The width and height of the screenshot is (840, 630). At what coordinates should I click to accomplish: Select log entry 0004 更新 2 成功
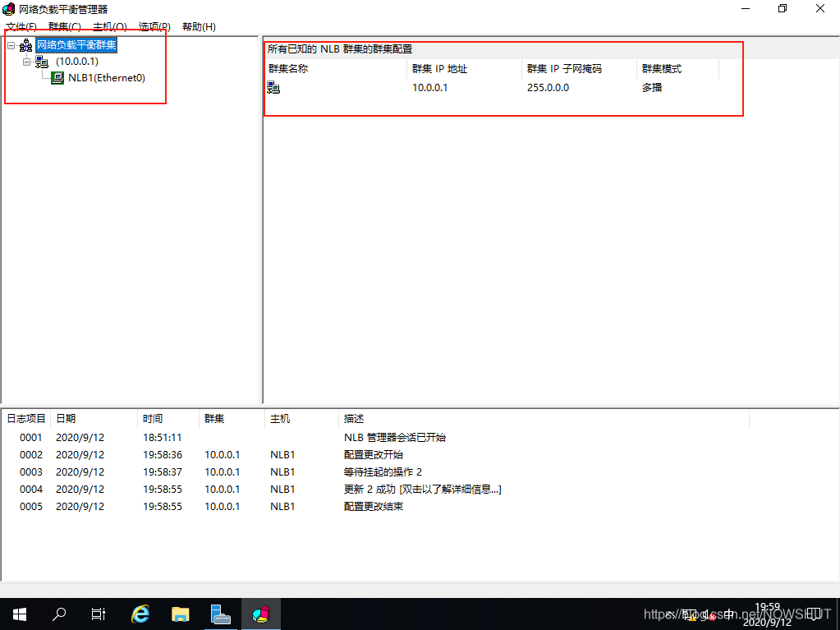coord(422,490)
